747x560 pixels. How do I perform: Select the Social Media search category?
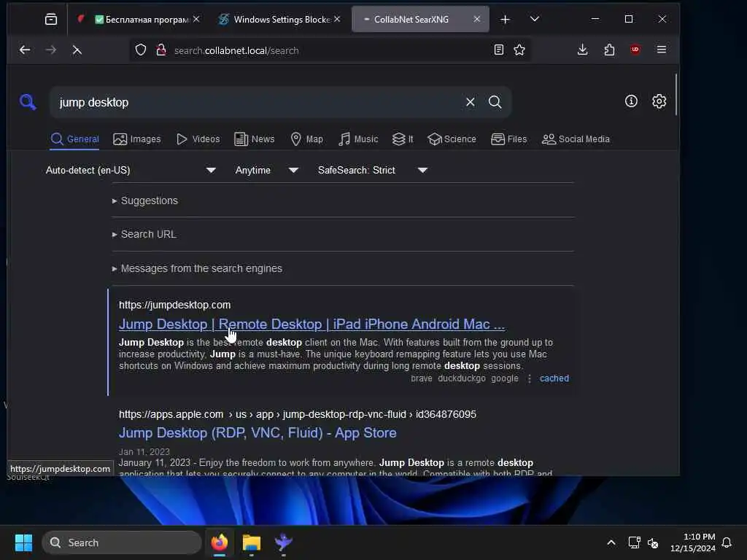point(576,139)
